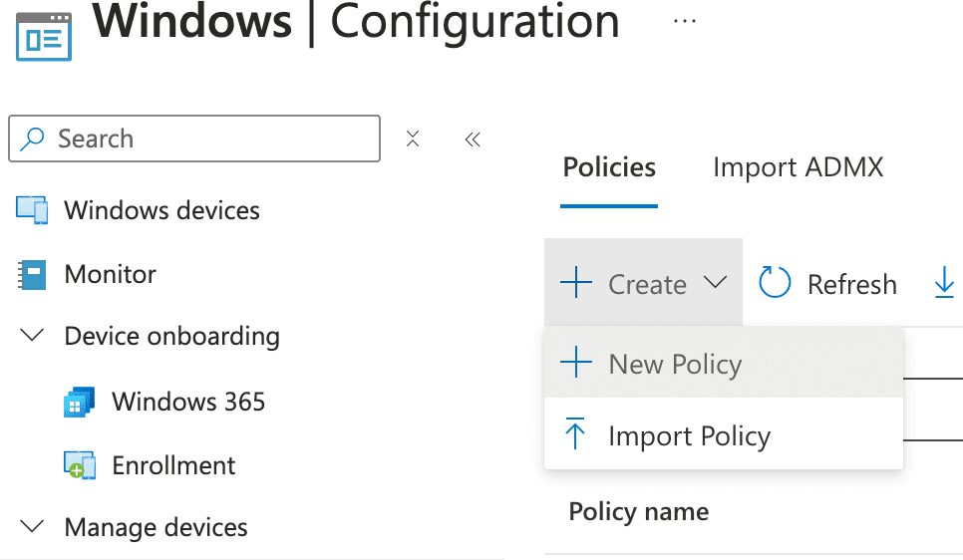Click the Enrollment device icon
The width and height of the screenshot is (963, 560).
click(79, 465)
